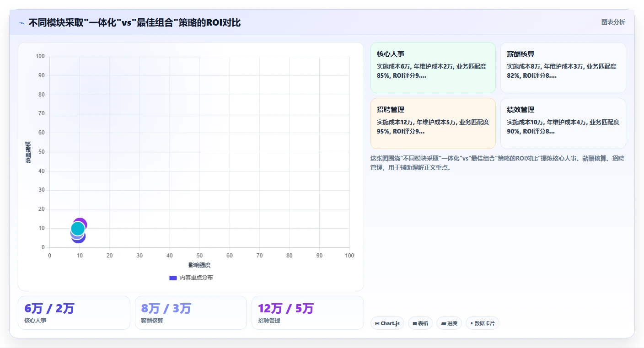Viewport: 644px width, 348px height.
Task: Click the purple bubble behind the cyan bubble
Action: tap(82, 222)
